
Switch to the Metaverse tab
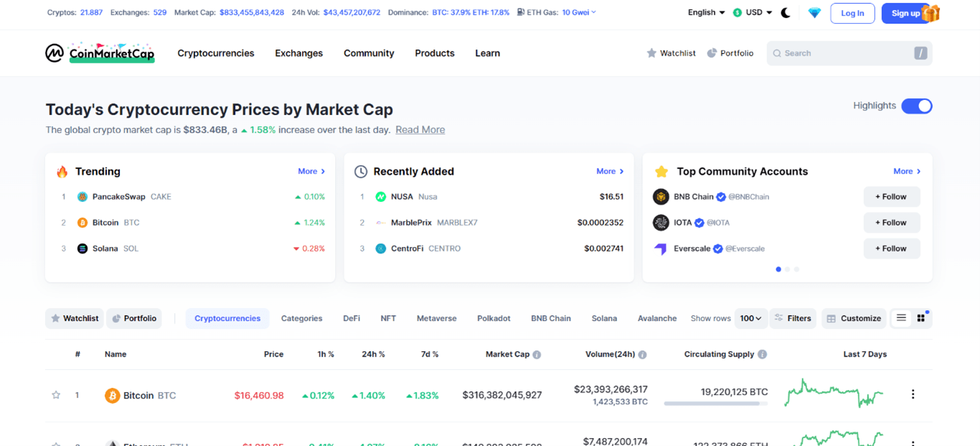point(437,318)
